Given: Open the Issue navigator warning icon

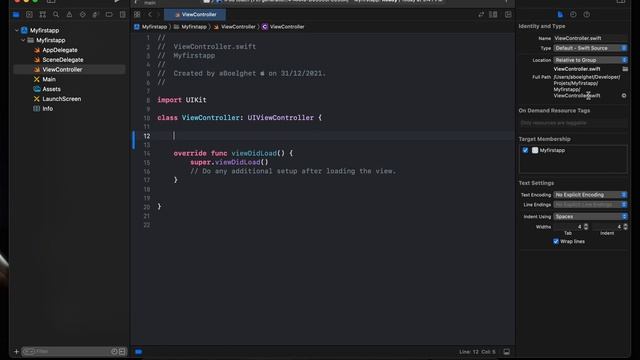Looking at the screenshot, I should click(x=69, y=15).
